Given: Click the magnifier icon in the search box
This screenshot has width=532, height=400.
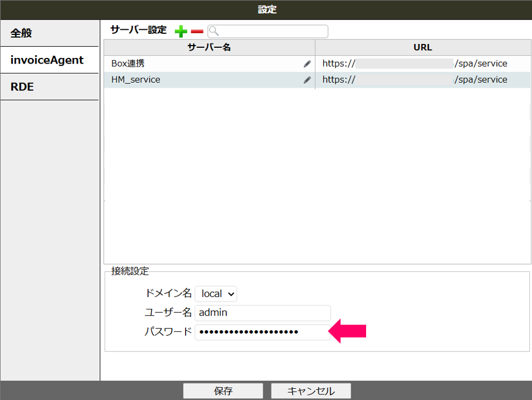Looking at the screenshot, I should pyautogui.click(x=214, y=32).
